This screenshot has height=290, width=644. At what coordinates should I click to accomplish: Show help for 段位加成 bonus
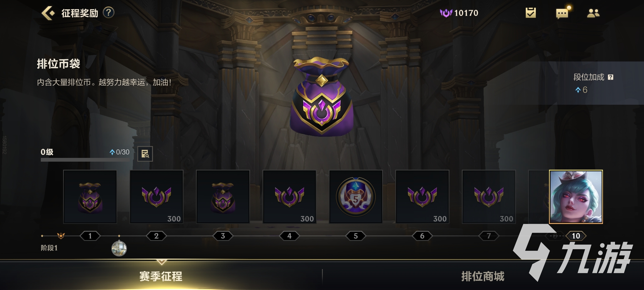(x=610, y=77)
